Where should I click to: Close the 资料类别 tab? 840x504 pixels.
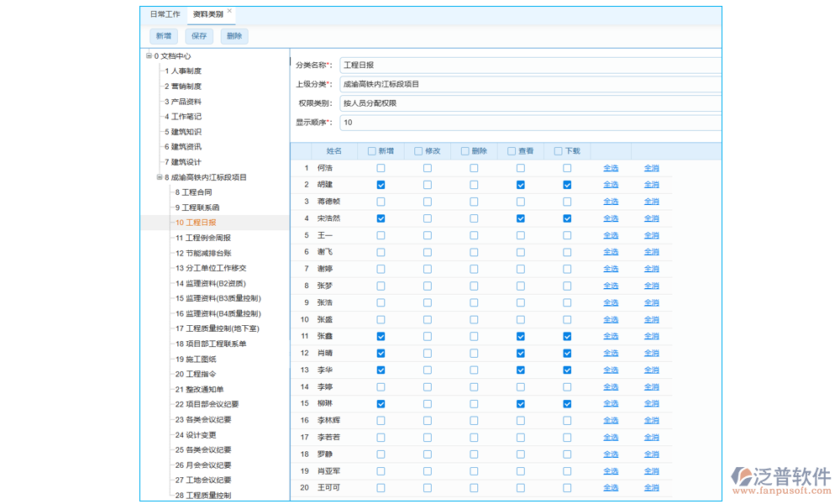click(230, 9)
